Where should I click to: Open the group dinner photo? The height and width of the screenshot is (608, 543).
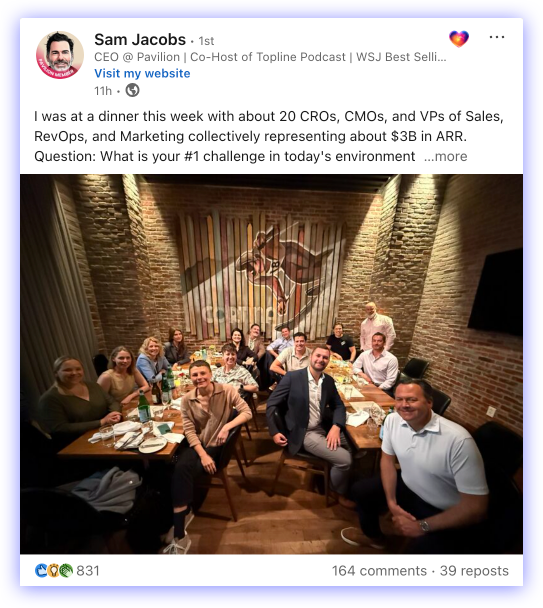(x=272, y=364)
